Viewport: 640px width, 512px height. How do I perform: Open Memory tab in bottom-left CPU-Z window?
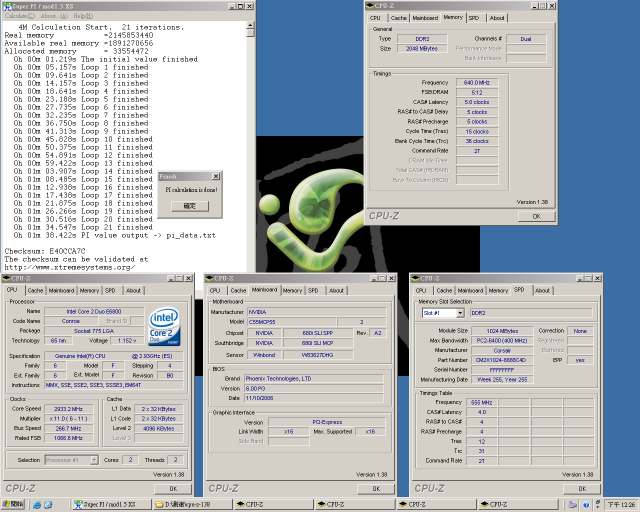[x=89, y=290]
